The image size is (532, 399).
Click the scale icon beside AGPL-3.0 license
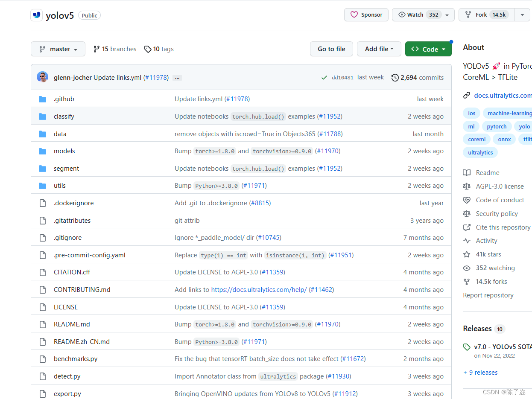[467, 186]
